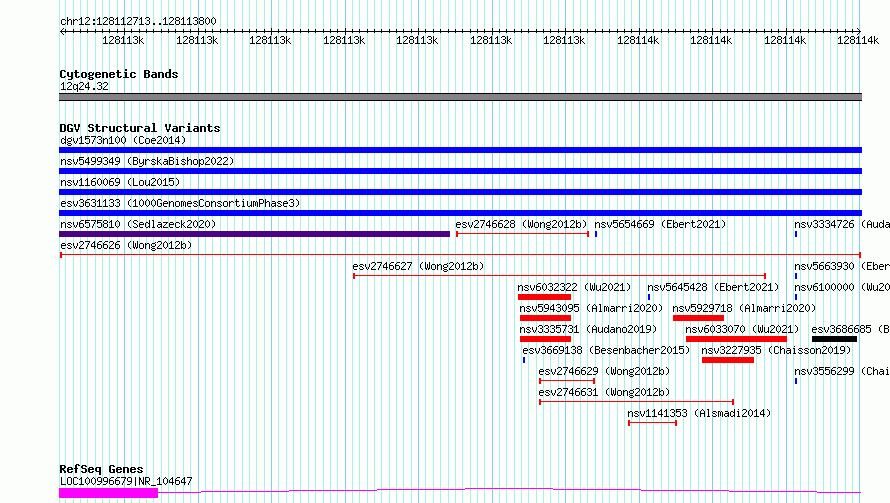Click the magenta LOC100996679 gene exon block
The image size is (890, 503).
click(108, 493)
